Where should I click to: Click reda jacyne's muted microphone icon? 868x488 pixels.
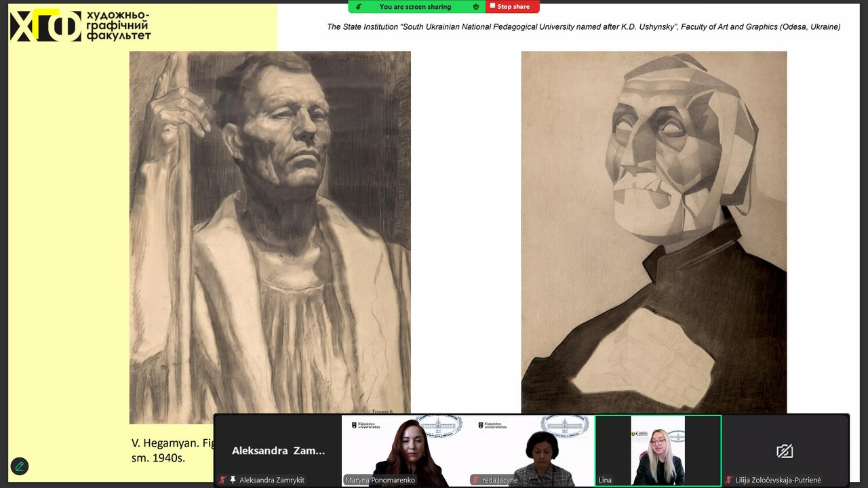point(477,480)
